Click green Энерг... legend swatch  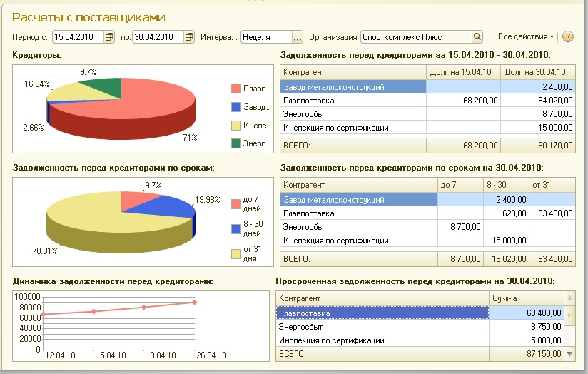[x=236, y=143]
